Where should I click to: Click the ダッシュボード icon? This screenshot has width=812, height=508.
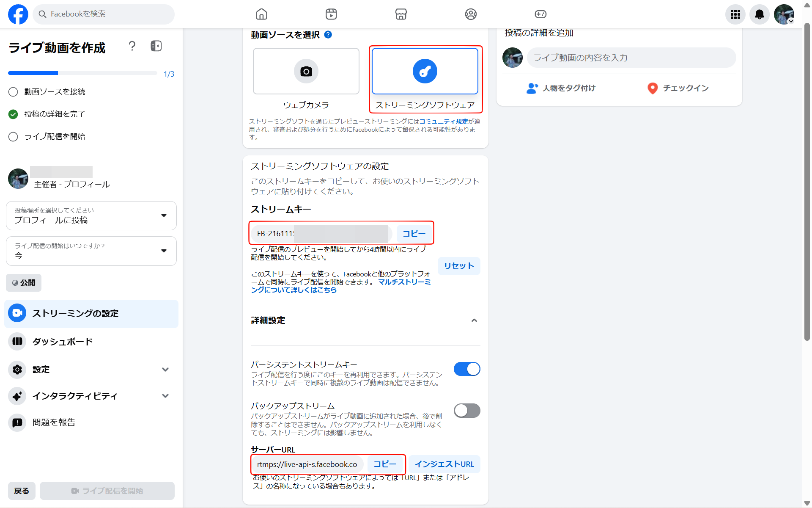pyautogui.click(x=17, y=342)
